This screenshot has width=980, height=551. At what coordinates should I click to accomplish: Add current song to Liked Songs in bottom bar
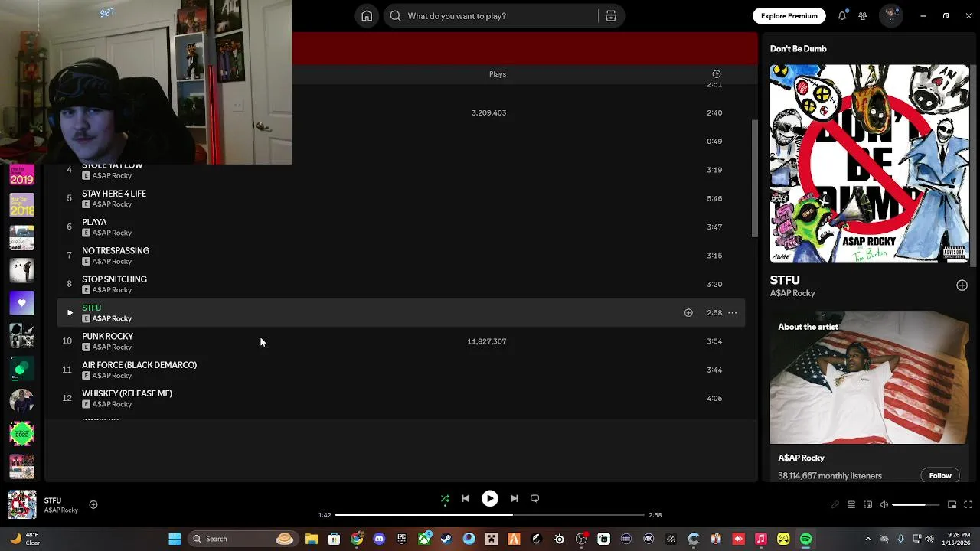point(93,505)
